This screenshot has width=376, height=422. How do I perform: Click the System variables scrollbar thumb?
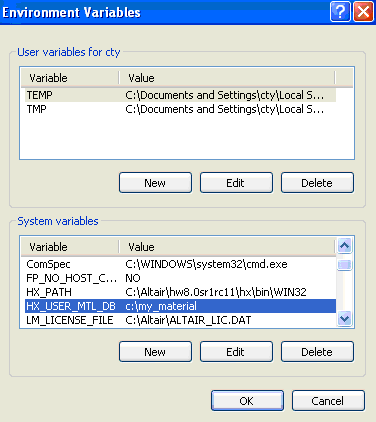coord(344,265)
